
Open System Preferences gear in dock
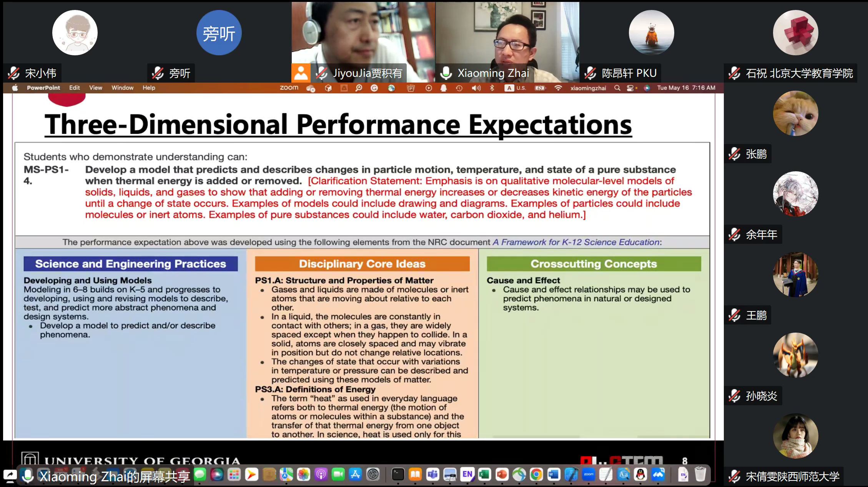tap(373, 475)
